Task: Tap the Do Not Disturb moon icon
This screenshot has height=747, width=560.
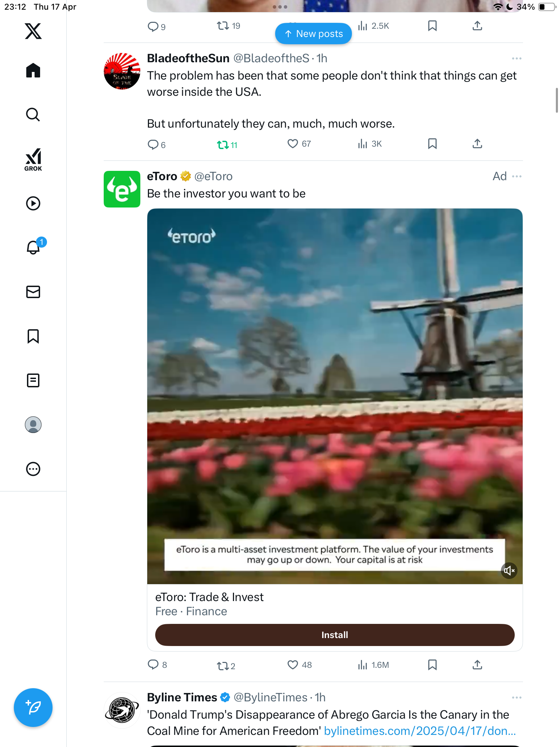Action: (509, 7)
